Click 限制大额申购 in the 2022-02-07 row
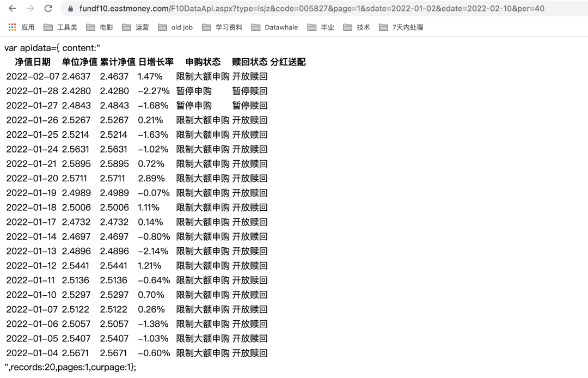 [x=203, y=76]
